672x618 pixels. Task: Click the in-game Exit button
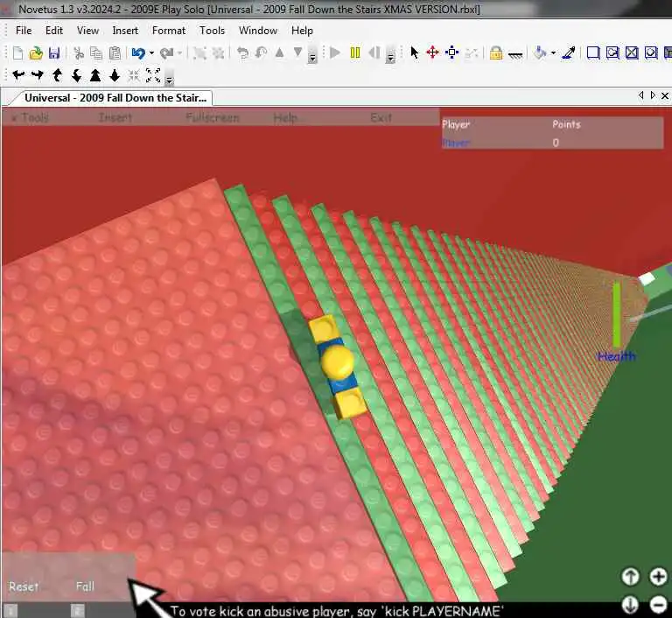click(381, 117)
